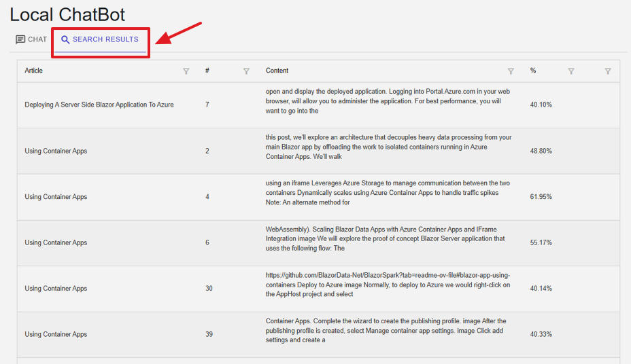Select the 40.10% similarity value
The height and width of the screenshot is (364, 631).
point(541,105)
